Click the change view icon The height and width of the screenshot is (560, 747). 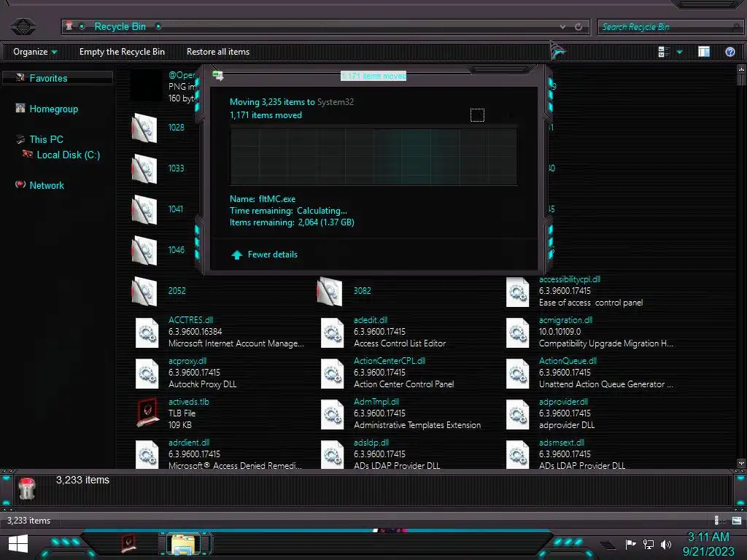point(663,52)
